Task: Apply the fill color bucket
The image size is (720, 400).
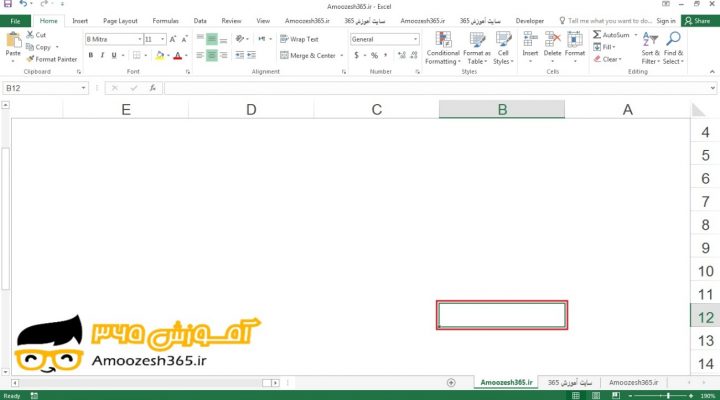Action: [x=159, y=55]
